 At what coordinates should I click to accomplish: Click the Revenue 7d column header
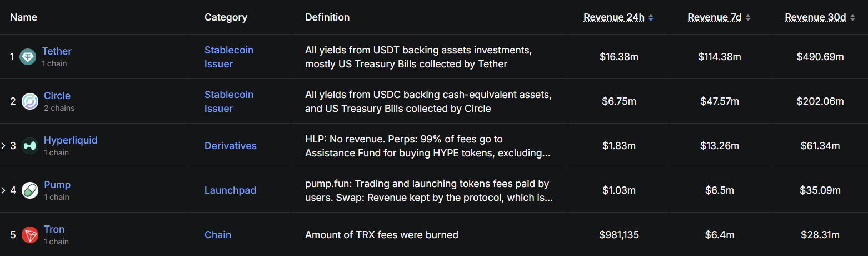(x=714, y=18)
